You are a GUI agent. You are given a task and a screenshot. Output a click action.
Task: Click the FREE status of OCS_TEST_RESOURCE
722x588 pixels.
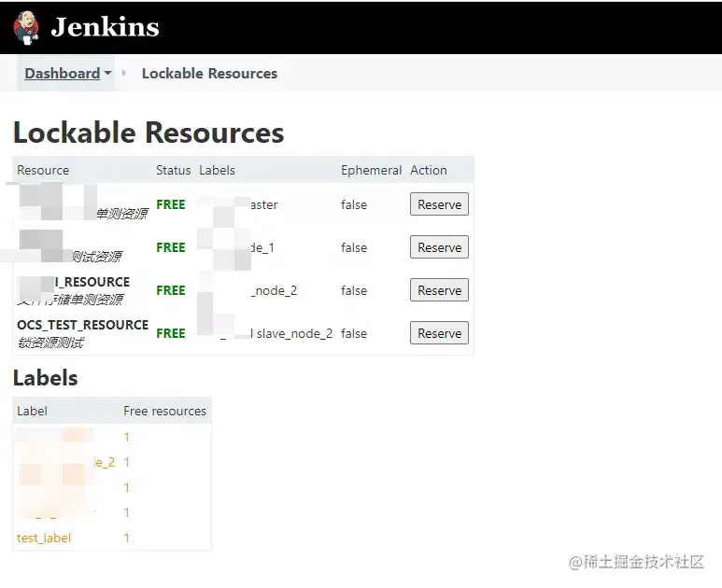(x=171, y=333)
